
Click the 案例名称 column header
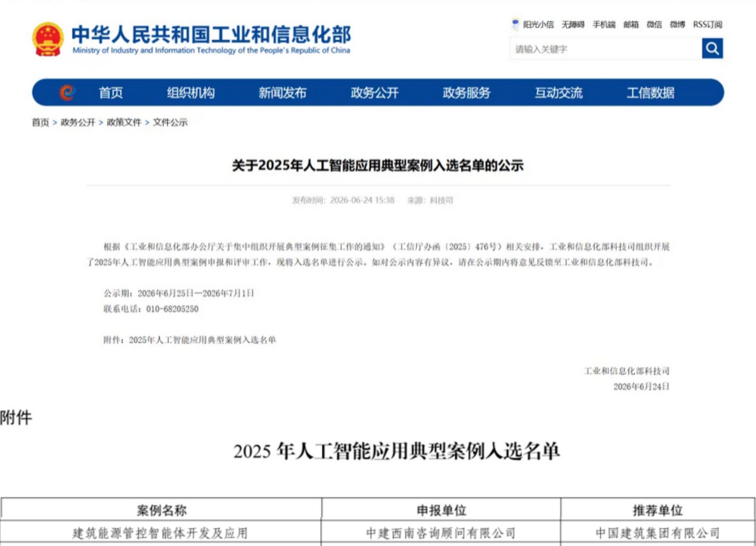162,510
